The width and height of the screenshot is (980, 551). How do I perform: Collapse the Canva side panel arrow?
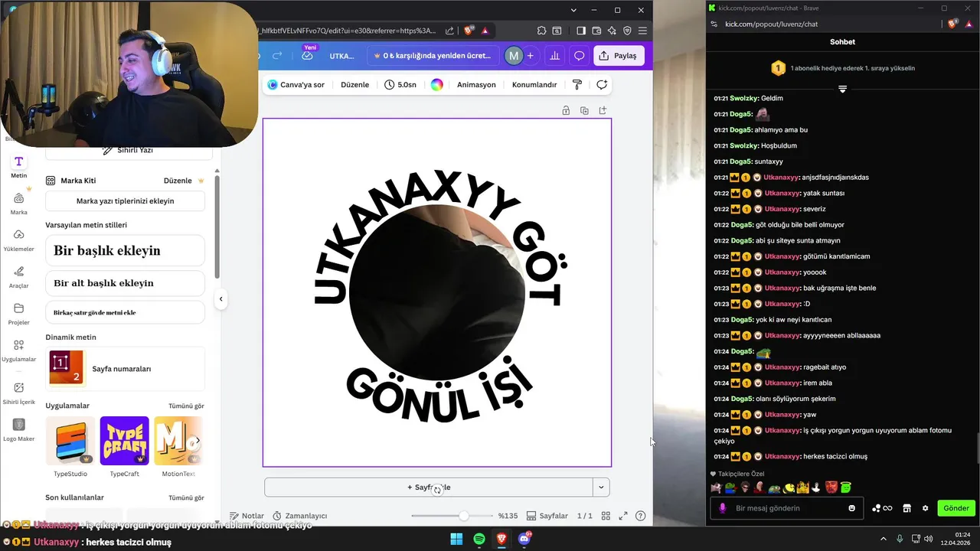coord(220,299)
